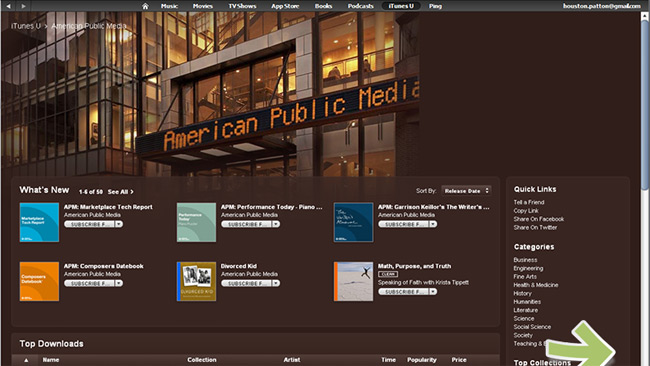Expand Math, Purpose, Truth subscribe arrow
650x366 pixels.
(433, 292)
